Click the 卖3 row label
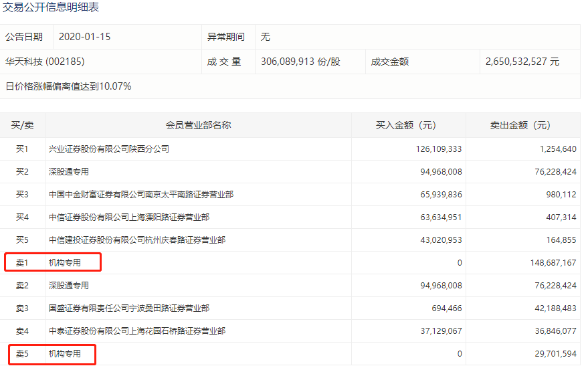588x370 pixels. (22, 308)
